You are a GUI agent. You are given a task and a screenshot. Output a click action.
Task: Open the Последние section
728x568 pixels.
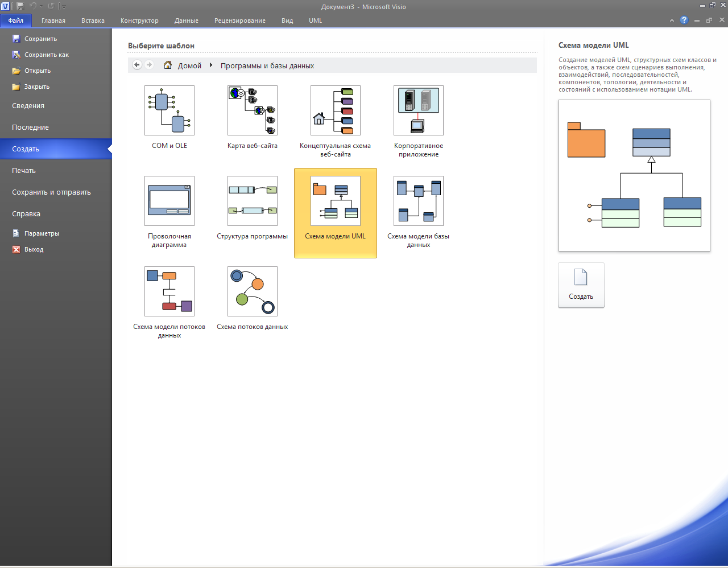click(56, 127)
